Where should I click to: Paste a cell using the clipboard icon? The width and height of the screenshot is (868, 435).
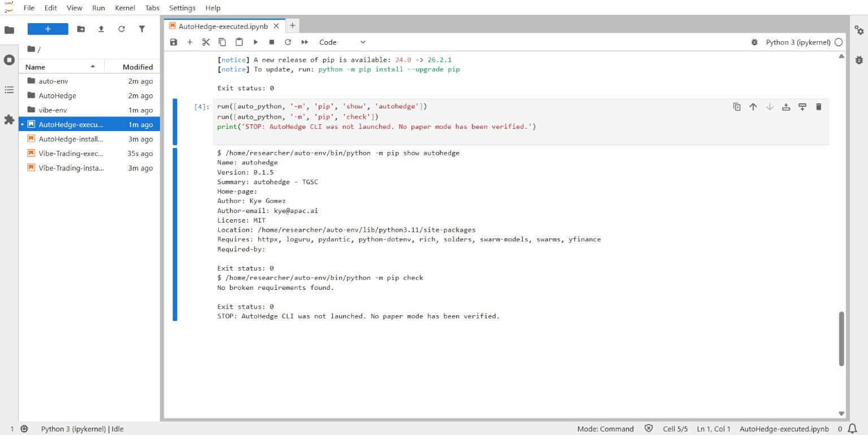239,42
